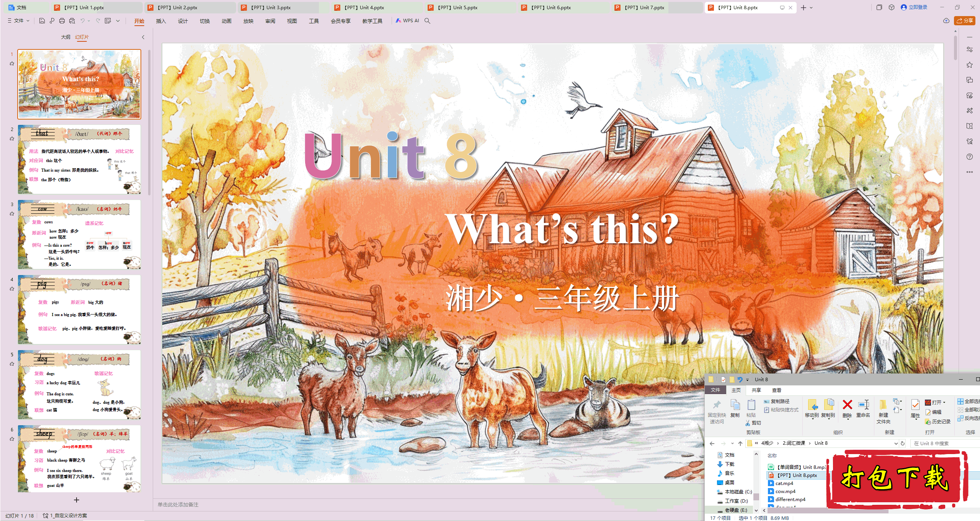Open the 移动到 dropdown in Explorer
The height and width of the screenshot is (521, 980).
[812, 419]
